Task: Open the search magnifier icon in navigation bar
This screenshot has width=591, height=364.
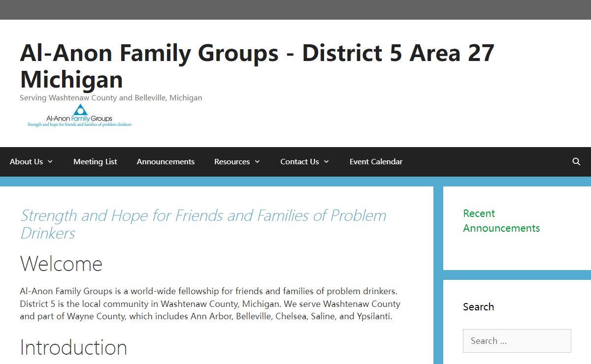Action: pos(576,162)
